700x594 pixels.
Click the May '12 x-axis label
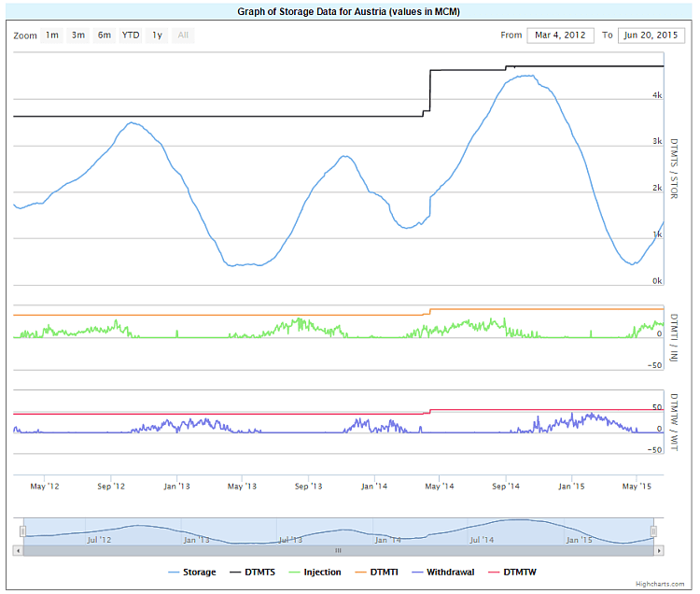coord(45,487)
